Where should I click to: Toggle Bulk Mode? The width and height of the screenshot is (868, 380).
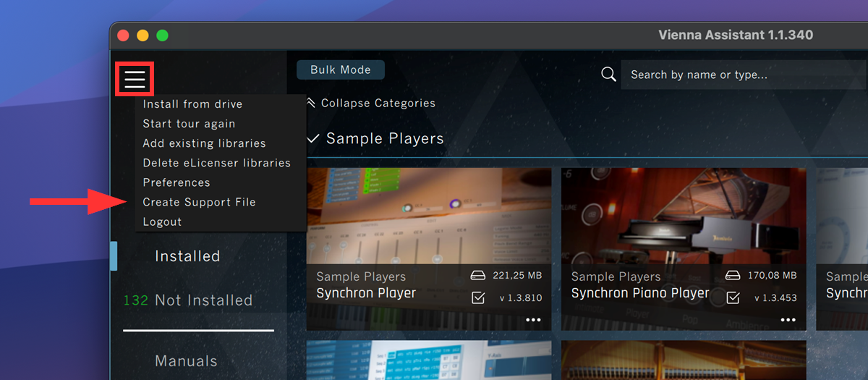coord(341,69)
